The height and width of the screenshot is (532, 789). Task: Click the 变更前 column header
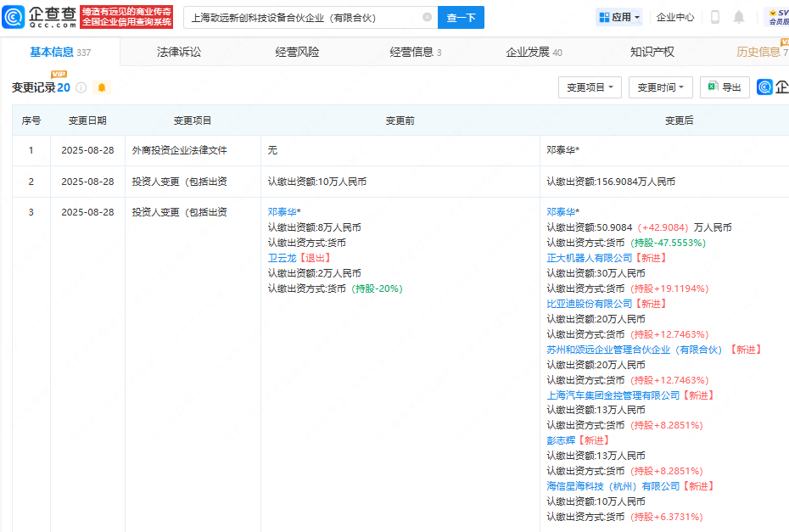[400, 120]
